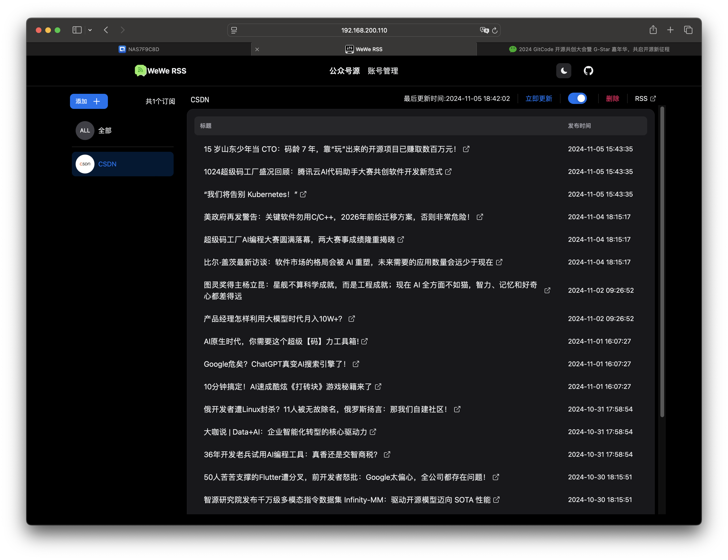Viewport: 728px width, 560px height.
Task: Open the GitHub icon link
Action: pos(588,71)
